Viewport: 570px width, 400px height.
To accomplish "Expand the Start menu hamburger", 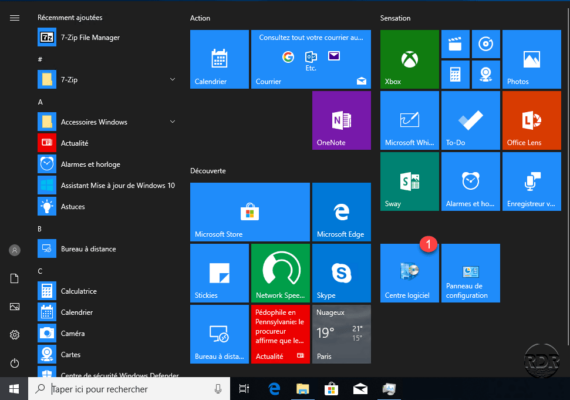I will pyautogui.click(x=15, y=18).
